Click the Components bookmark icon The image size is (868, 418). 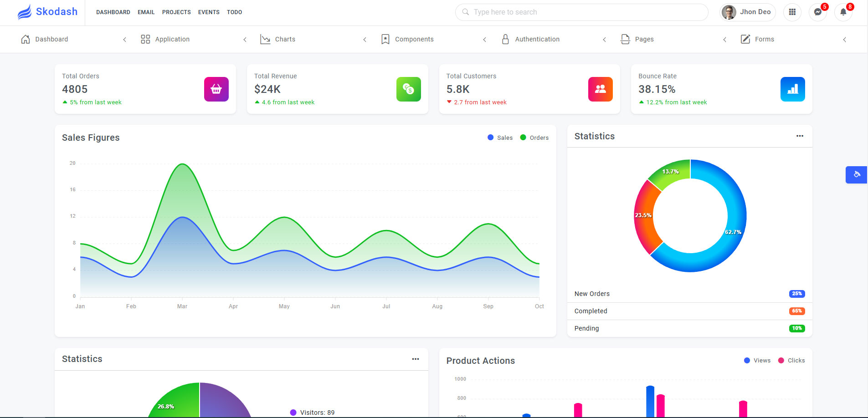[385, 39]
